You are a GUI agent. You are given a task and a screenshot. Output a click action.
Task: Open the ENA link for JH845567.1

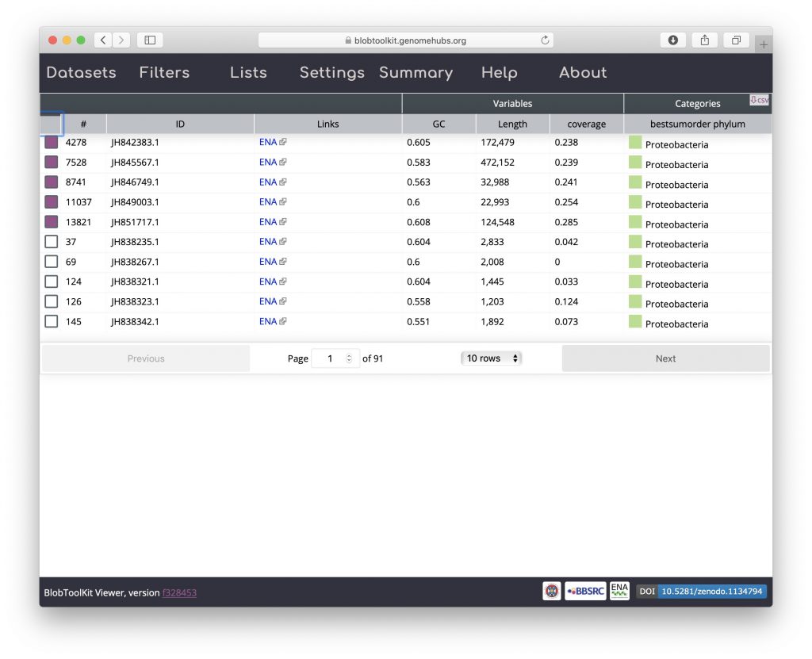tap(268, 163)
